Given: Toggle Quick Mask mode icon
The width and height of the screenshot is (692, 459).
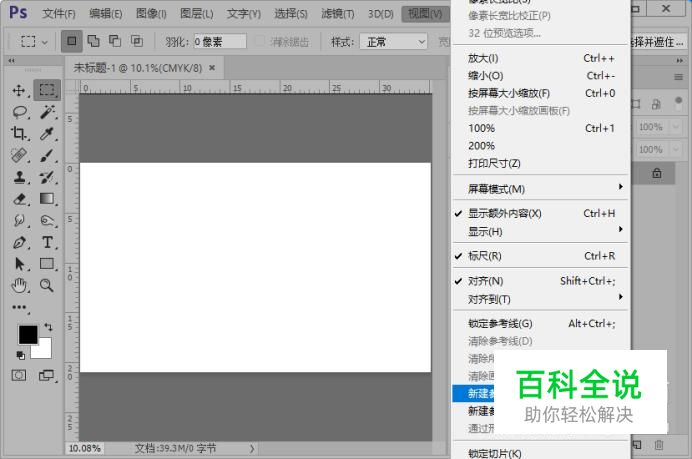Looking at the screenshot, I should point(19,376).
